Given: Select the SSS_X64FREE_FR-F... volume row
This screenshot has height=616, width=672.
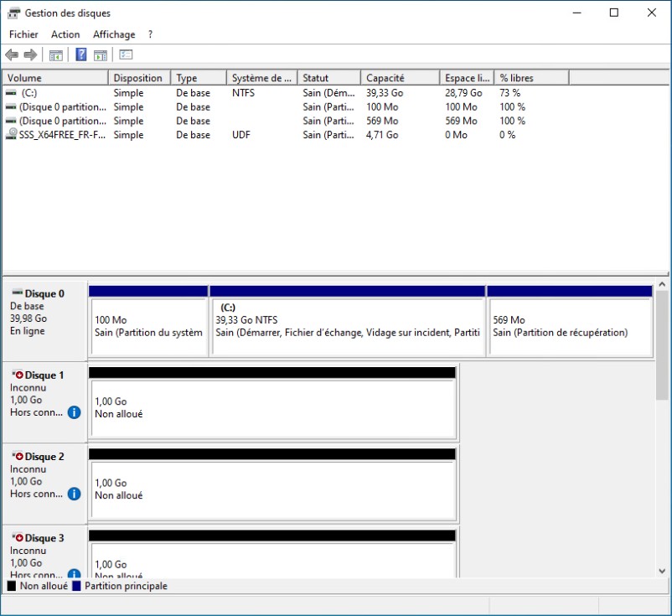Looking at the screenshot, I should click(x=287, y=135).
